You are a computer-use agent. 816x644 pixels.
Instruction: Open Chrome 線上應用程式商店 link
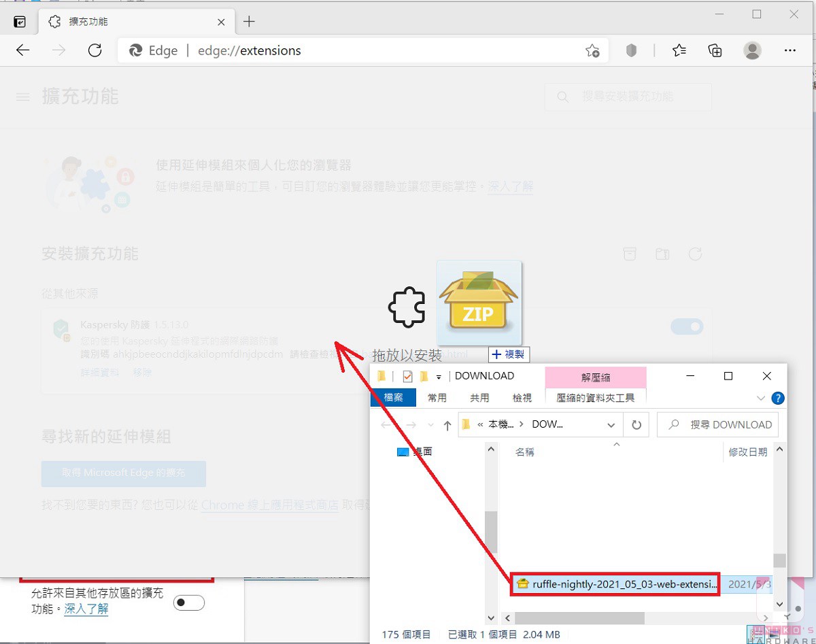tap(269, 505)
